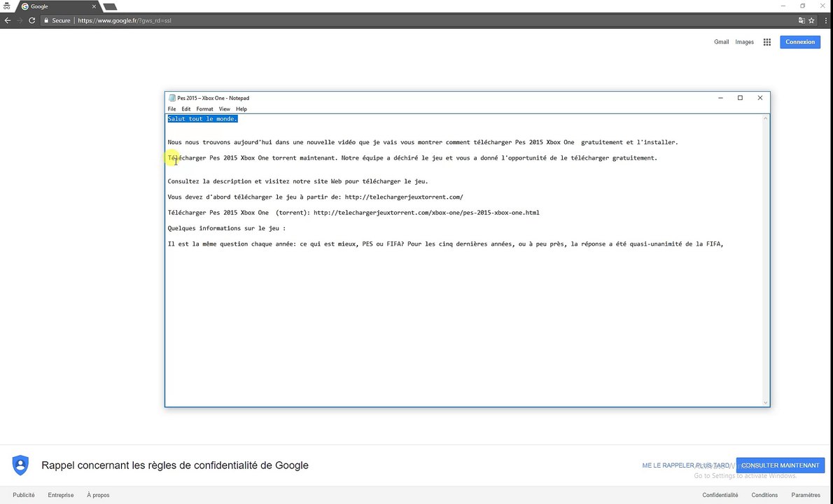Open Notepad File menu

click(x=171, y=109)
